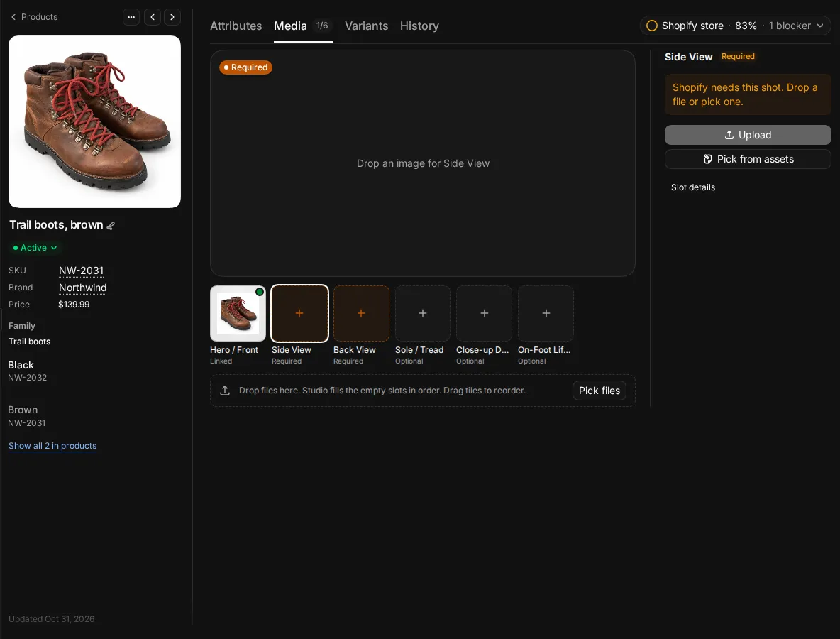The image size is (840, 639).
Task: Click the price $139.99
Action: click(x=74, y=305)
